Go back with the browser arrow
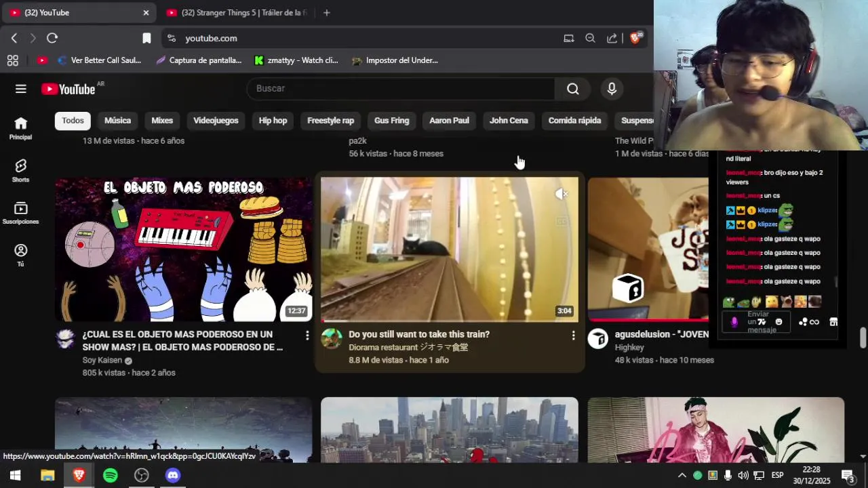The height and width of the screenshot is (488, 868). [14, 38]
